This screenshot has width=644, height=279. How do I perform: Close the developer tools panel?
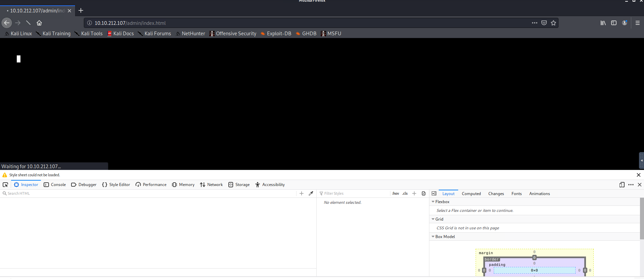[640, 185]
